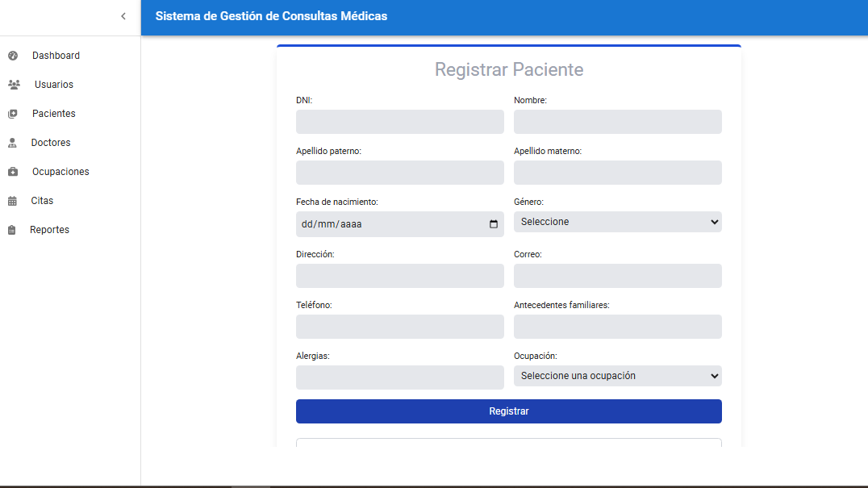Focus the Dirección input field
The width and height of the screenshot is (868, 488).
pyautogui.click(x=399, y=276)
